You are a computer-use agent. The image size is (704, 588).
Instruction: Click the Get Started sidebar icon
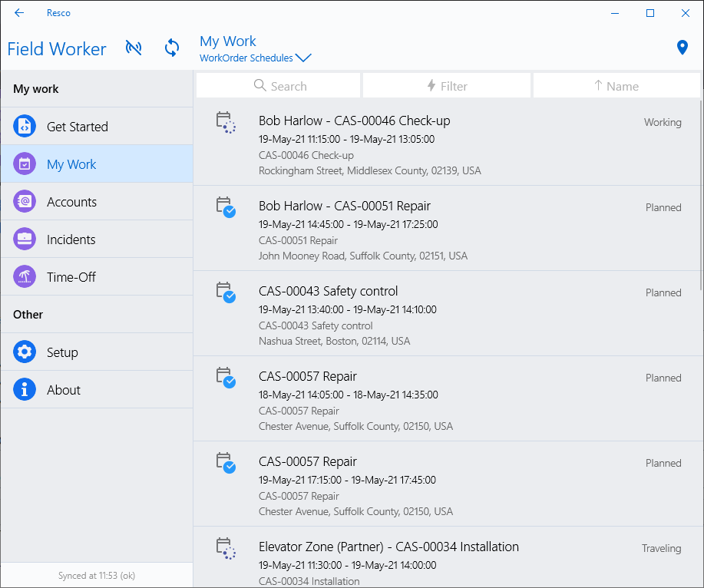click(25, 126)
